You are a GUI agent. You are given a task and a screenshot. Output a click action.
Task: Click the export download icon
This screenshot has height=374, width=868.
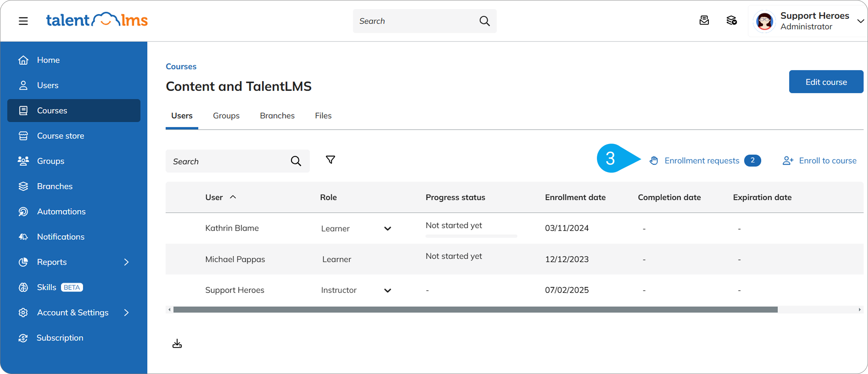[177, 343]
